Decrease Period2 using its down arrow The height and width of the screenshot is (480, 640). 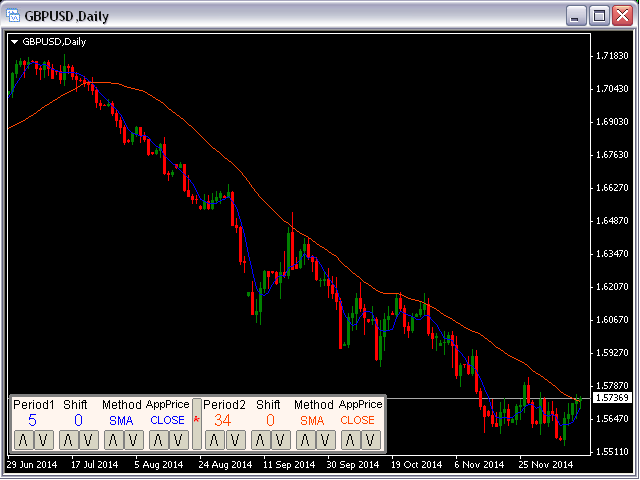232,440
